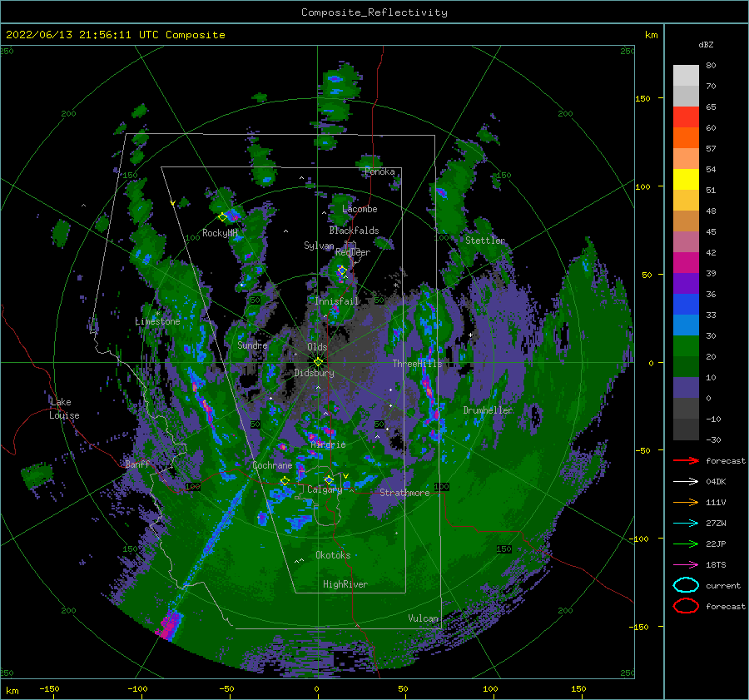The height and width of the screenshot is (700, 749).
Task: Click the green 22JP arrow legend icon
Action: click(686, 544)
